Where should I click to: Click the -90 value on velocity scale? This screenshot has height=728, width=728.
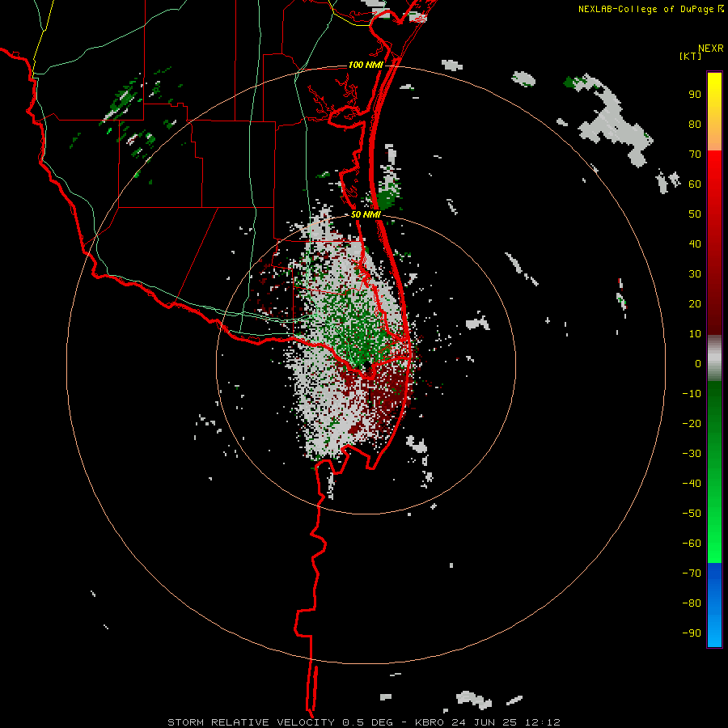click(692, 633)
